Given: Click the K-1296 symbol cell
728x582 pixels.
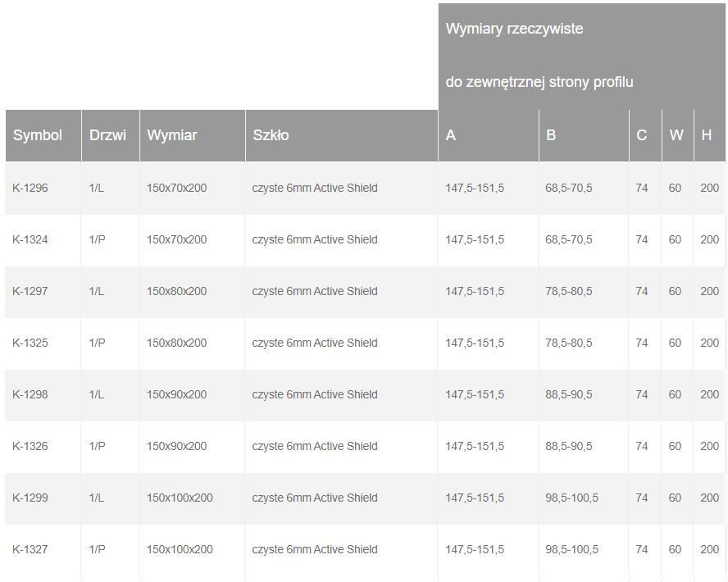Looking at the screenshot, I should click(x=30, y=188).
